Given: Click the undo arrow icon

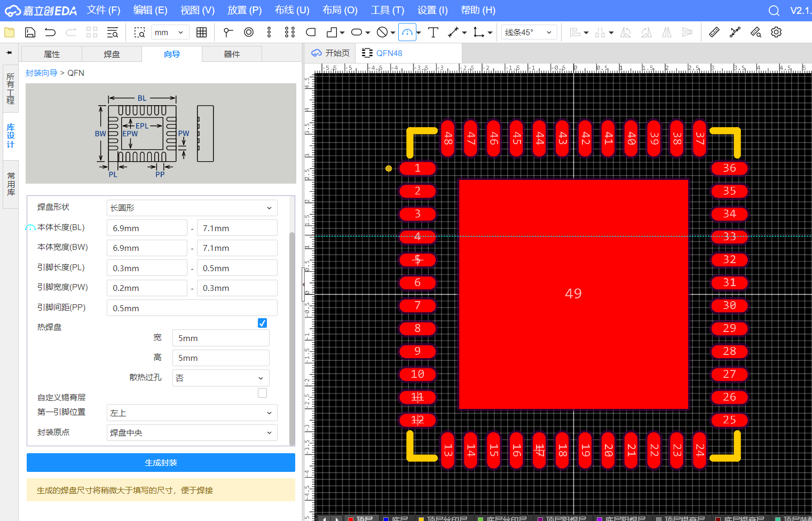Looking at the screenshot, I should (50, 33).
